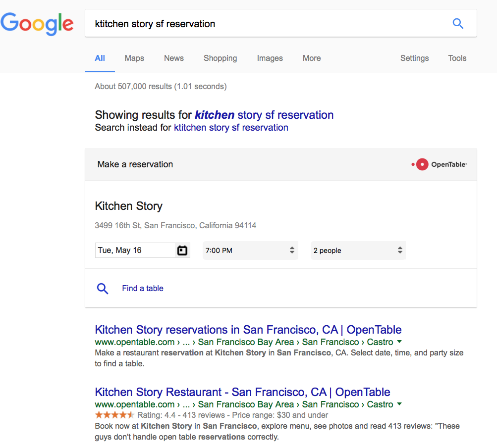Open search Tools
The width and height of the screenshot is (497, 448).
click(457, 58)
